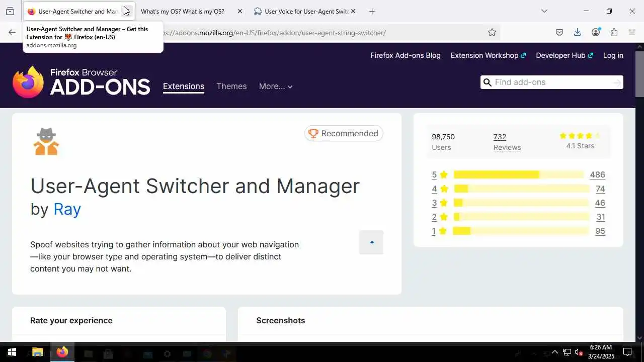List all tabs with the chevron
The height and width of the screenshot is (362, 644).
pyautogui.click(x=544, y=11)
